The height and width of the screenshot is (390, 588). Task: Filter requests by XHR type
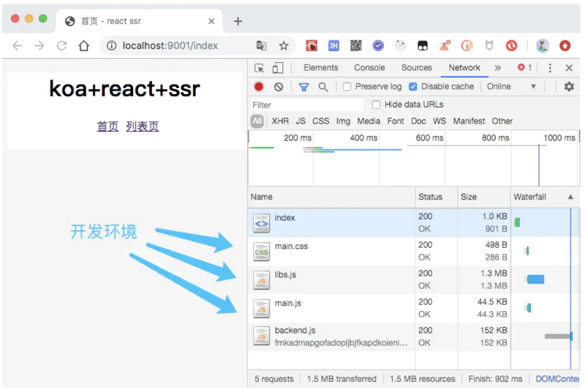pos(280,121)
